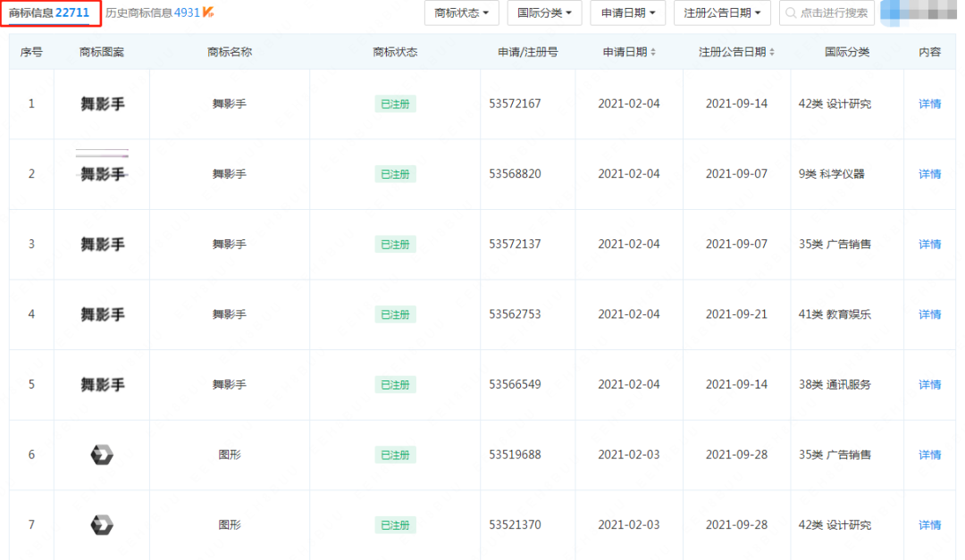Open the 申请日期 filter dropdown
The height and width of the screenshot is (560, 965).
pyautogui.click(x=628, y=13)
